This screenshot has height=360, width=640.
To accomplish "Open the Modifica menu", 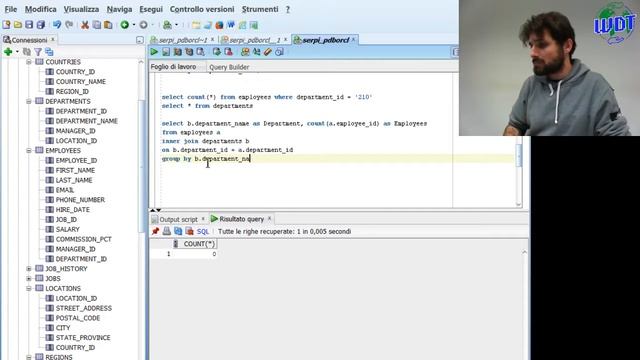I will [40, 9].
